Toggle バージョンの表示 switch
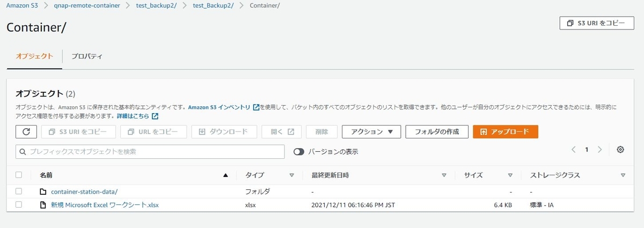This screenshot has width=644, height=228. pyautogui.click(x=299, y=152)
